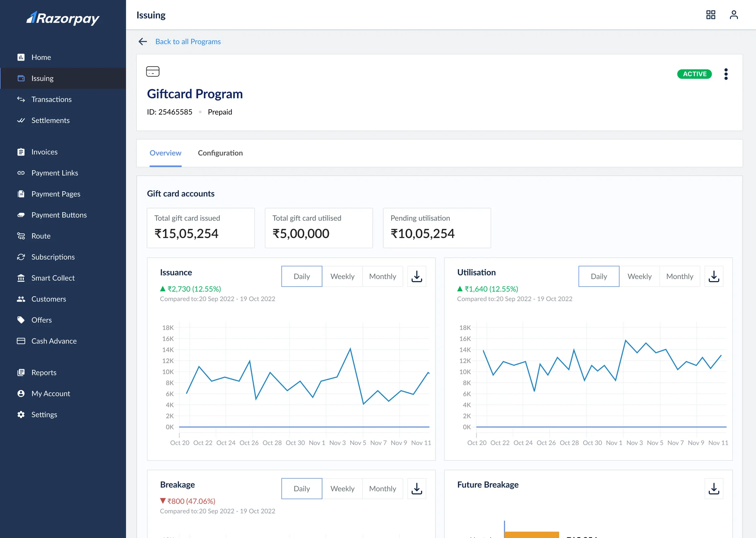
Task: Download the Issuance chart data
Action: (417, 277)
